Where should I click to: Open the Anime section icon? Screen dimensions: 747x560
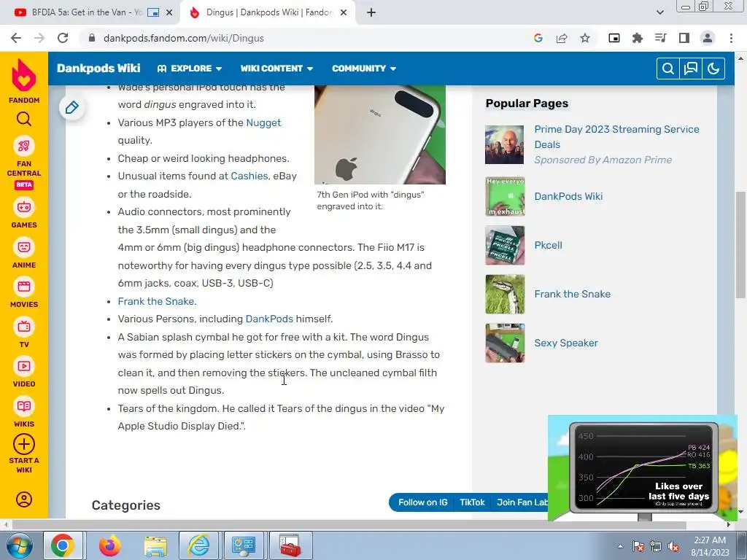24,247
